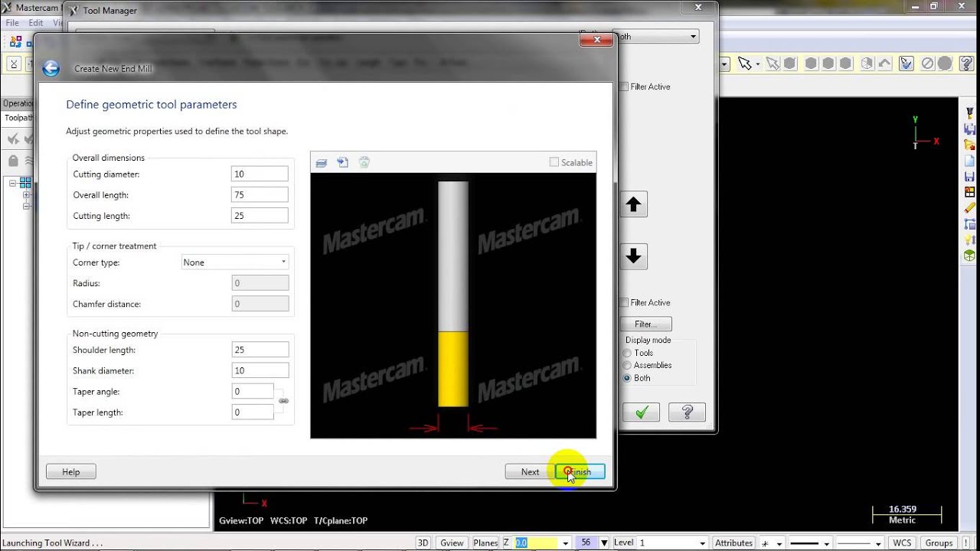Open the Corner type dropdown
The height and width of the screenshot is (551, 980).
click(x=234, y=262)
